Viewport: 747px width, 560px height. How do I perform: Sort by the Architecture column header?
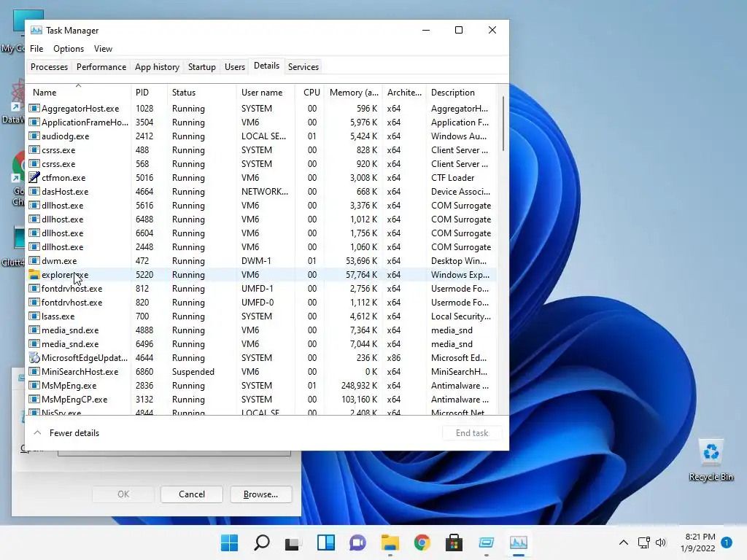(x=404, y=93)
